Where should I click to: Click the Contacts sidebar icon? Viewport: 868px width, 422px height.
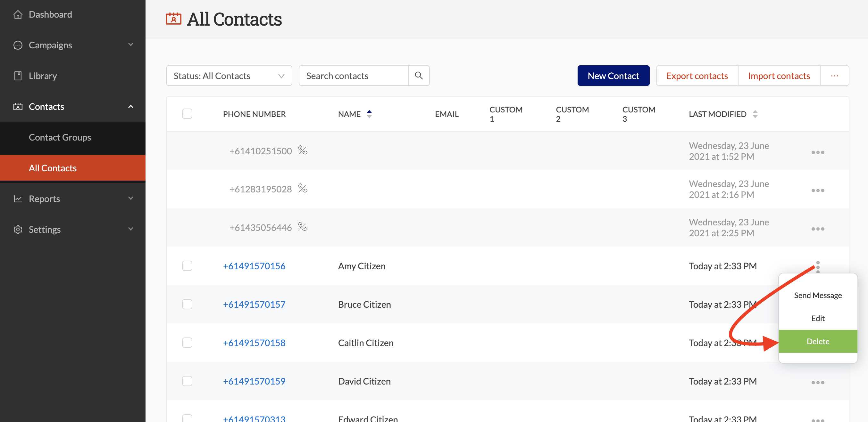coord(18,107)
